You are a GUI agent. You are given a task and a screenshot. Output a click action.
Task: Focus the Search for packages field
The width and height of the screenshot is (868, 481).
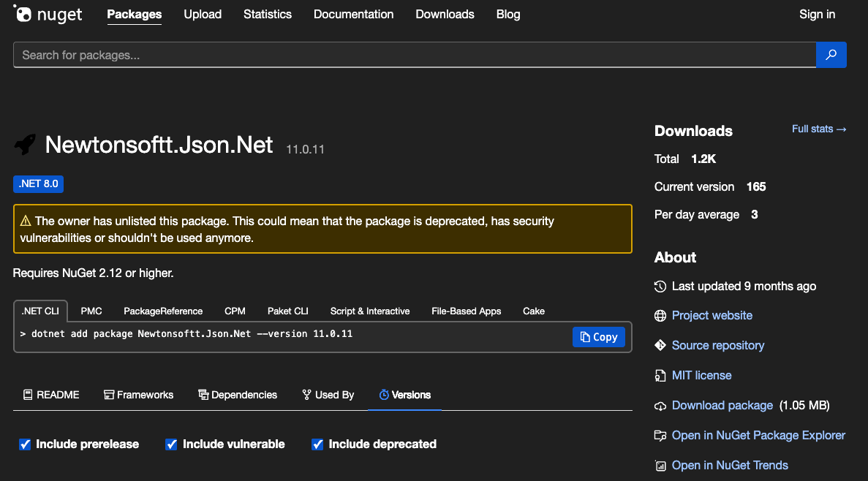pos(415,55)
